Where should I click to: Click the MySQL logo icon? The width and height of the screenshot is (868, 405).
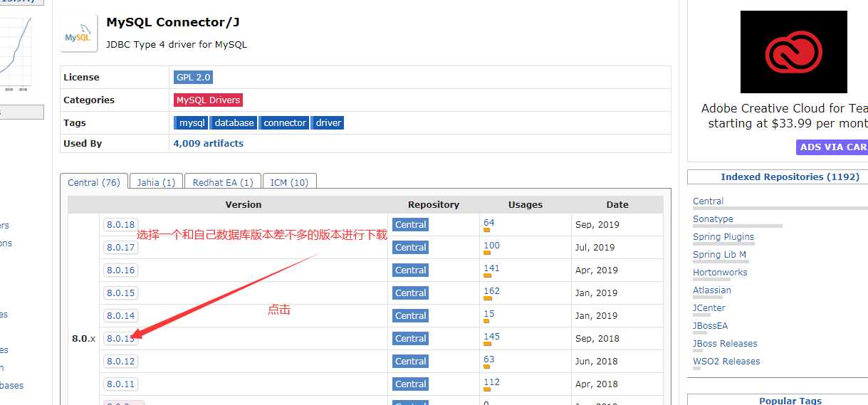click(79, 33)
